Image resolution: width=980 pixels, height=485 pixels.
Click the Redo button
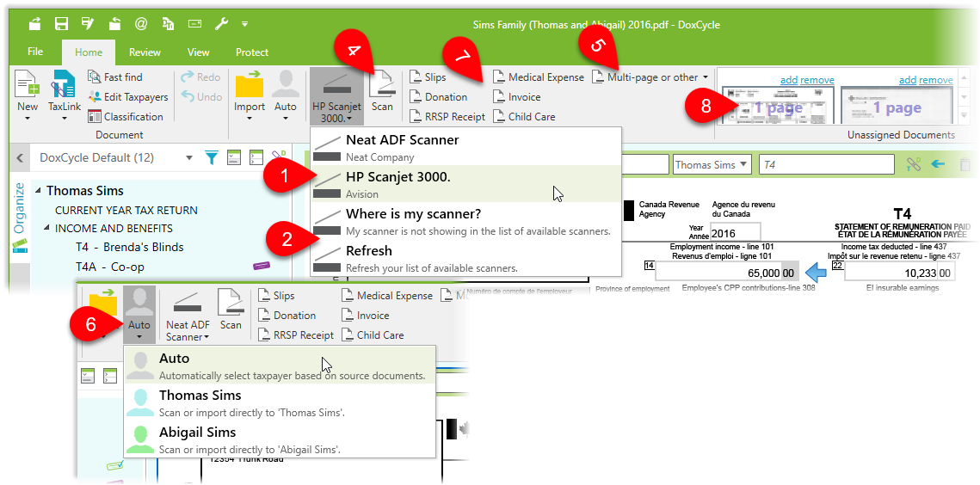tap(201, 77)
